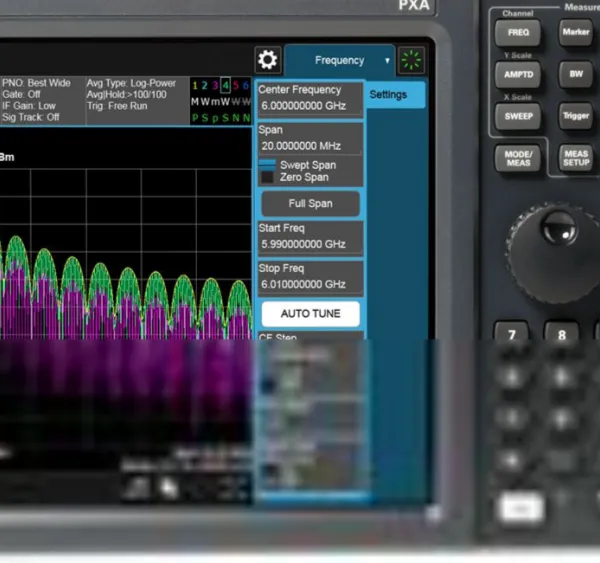Edit the Start Freq field

coord(310,237)
